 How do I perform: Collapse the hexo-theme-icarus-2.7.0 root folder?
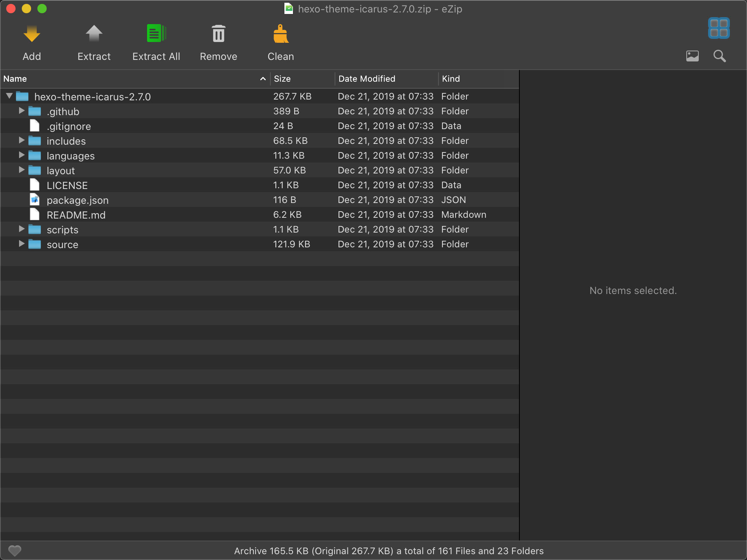9,96
